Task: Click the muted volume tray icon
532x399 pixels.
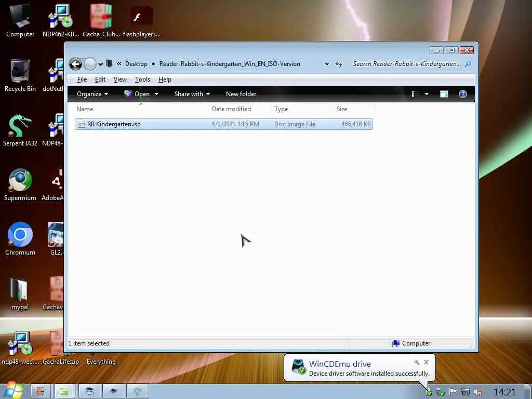Action: coord(478,392)
